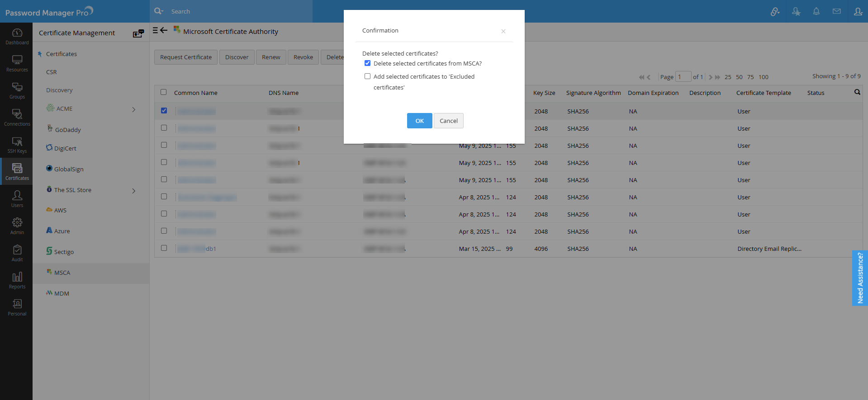Screen dimensions: 868x400
Task: Show 75 rows per page
Action: (x=750, y=77)
